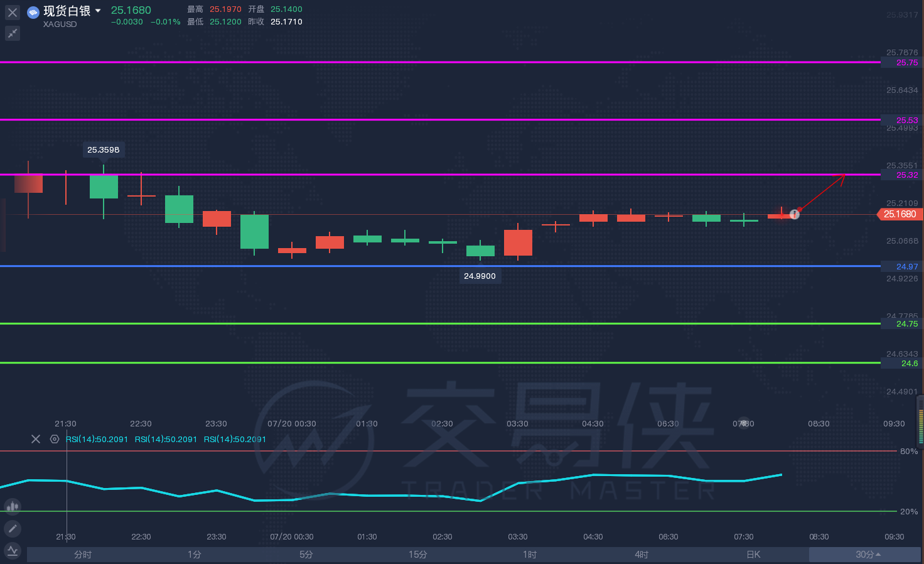The image size is (924, 564).
Task: Switch to 分时 timeframe tab
Action: pyautogui.click(x=83, y=555)
